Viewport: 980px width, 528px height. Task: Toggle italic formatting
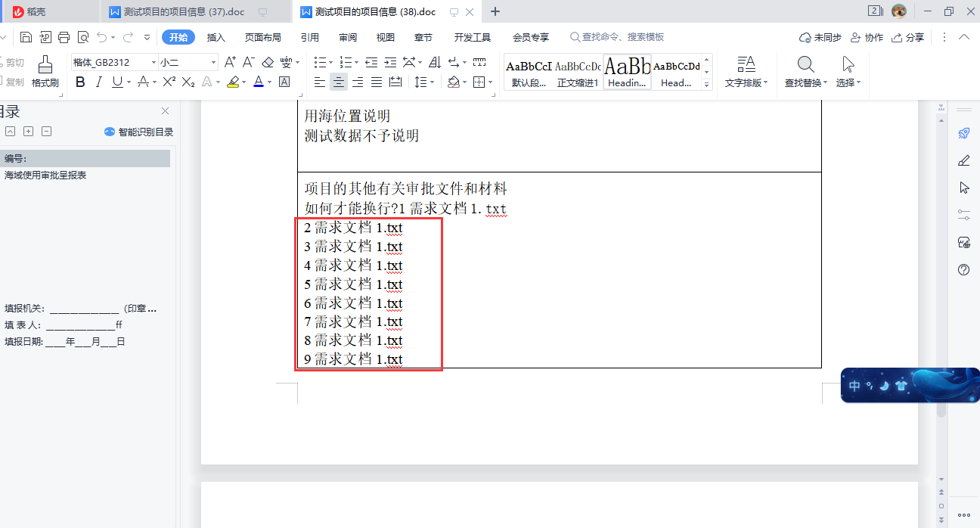pos(97,82)
